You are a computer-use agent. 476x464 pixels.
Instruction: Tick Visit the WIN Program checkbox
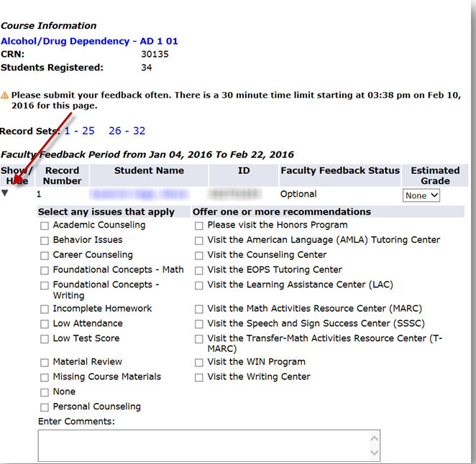tap(199, 363)
